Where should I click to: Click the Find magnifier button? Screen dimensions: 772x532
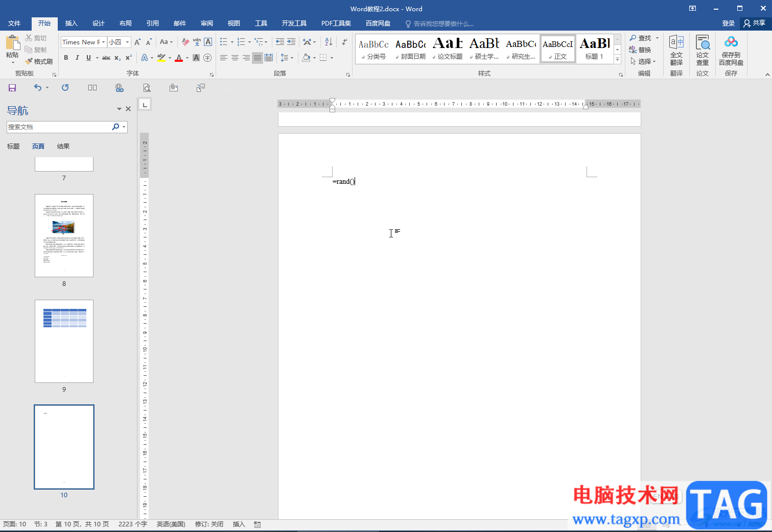[x=641, y=38]
